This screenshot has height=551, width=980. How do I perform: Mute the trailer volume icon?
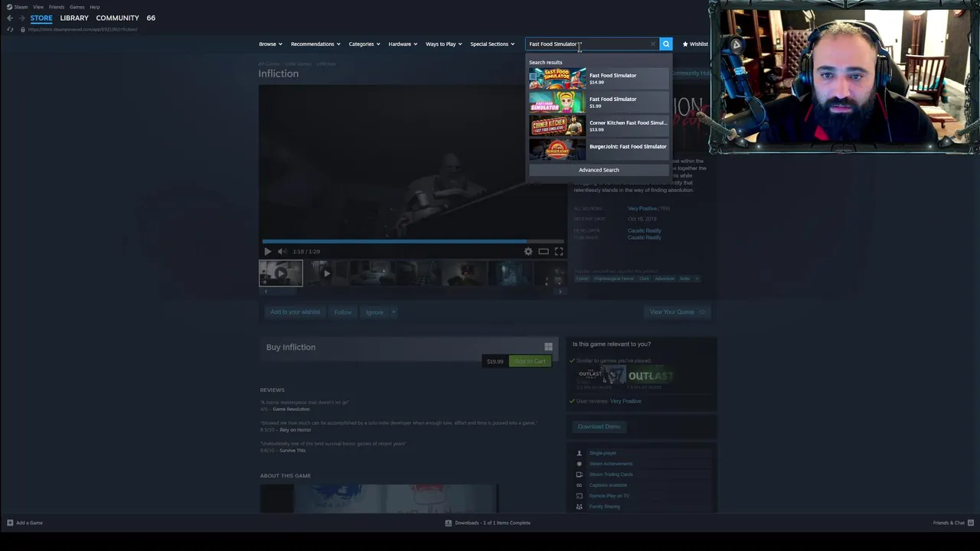coord(281,251)
